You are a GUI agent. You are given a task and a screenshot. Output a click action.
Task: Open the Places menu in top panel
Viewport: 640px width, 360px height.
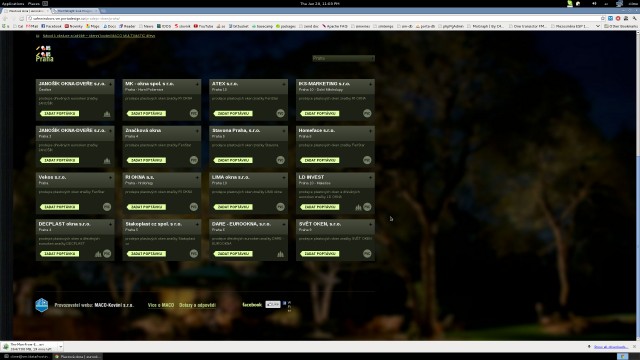click(33, 3)
